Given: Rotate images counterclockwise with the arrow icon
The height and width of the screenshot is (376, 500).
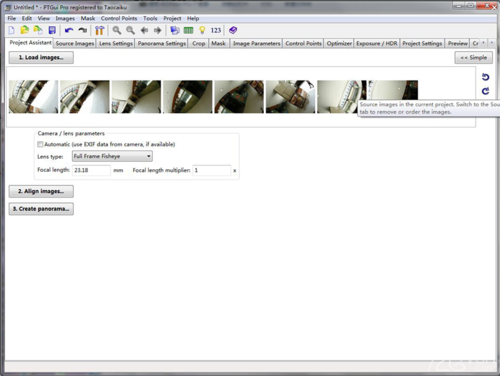Looking at the screenshot, I should 485,77.
